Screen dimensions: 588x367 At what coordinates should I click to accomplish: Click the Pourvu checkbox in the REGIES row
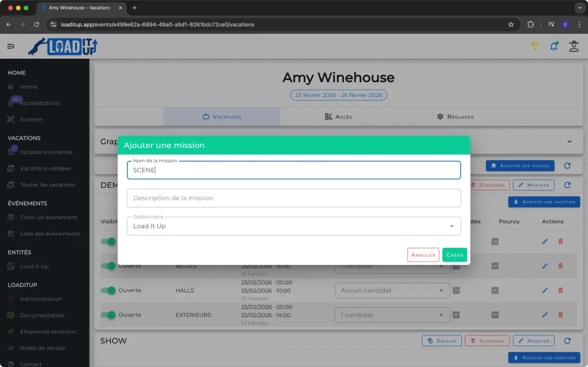pyautogui.click(x=495, y=266)
